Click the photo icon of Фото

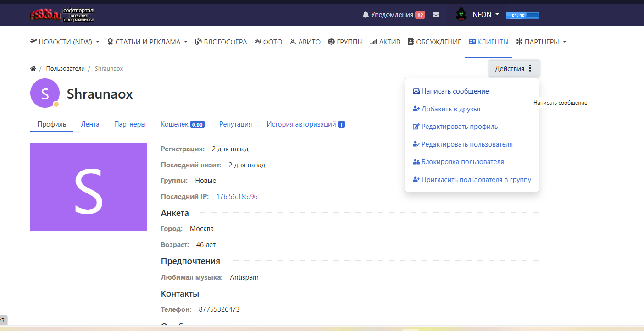pyautogui.click(x=258, y=42)
